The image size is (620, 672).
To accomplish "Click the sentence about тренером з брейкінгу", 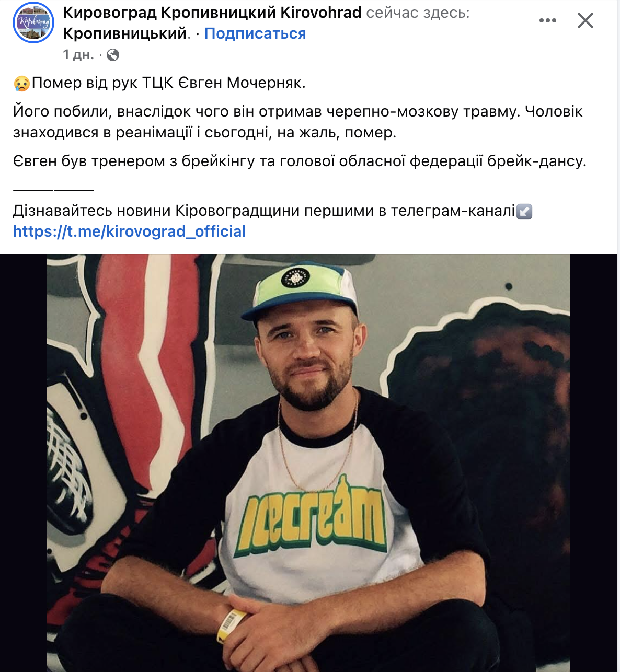I will (x=300, y=161).
